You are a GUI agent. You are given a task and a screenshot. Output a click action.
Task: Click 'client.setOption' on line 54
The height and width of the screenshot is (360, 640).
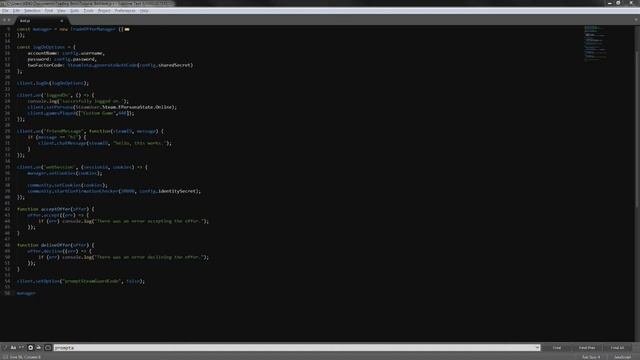[38, 281]
